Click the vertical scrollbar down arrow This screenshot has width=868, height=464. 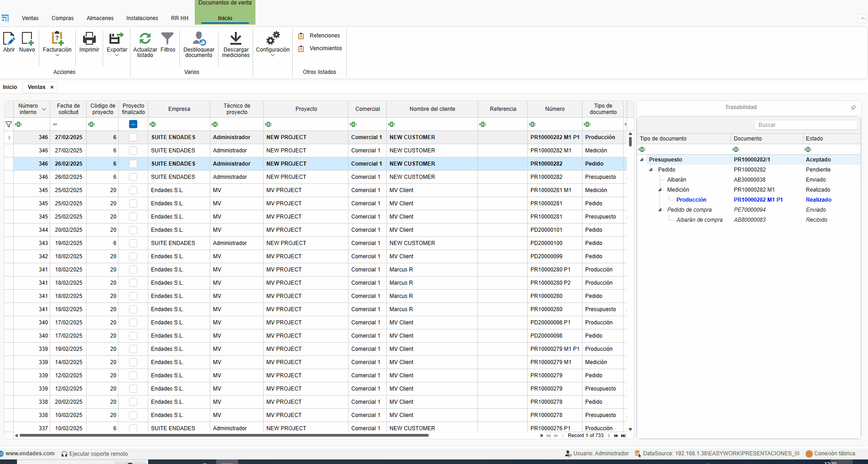[x=630, y=429]
